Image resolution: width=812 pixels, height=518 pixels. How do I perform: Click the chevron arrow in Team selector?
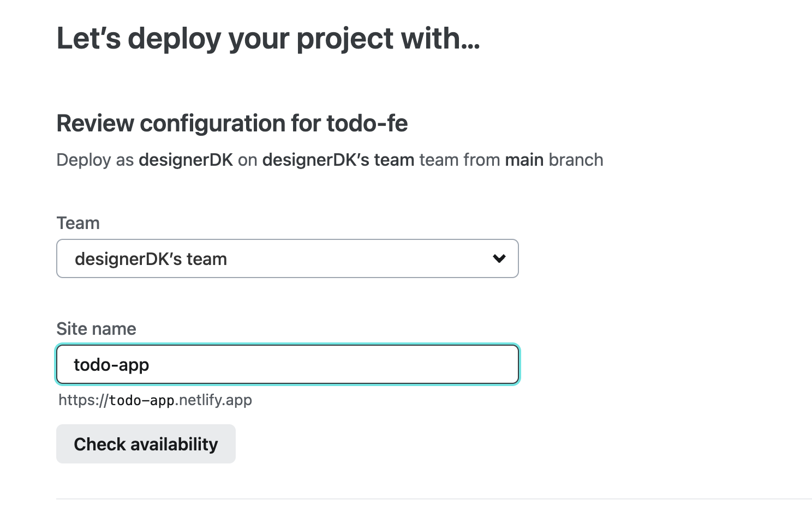click(x=499, y=258)
